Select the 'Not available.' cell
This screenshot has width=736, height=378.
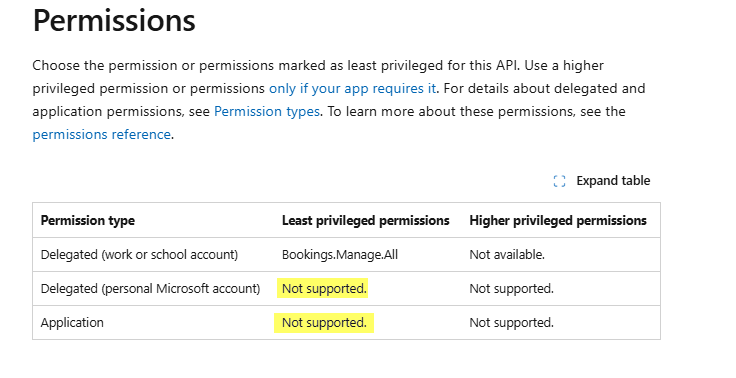(x=507, y=255)
